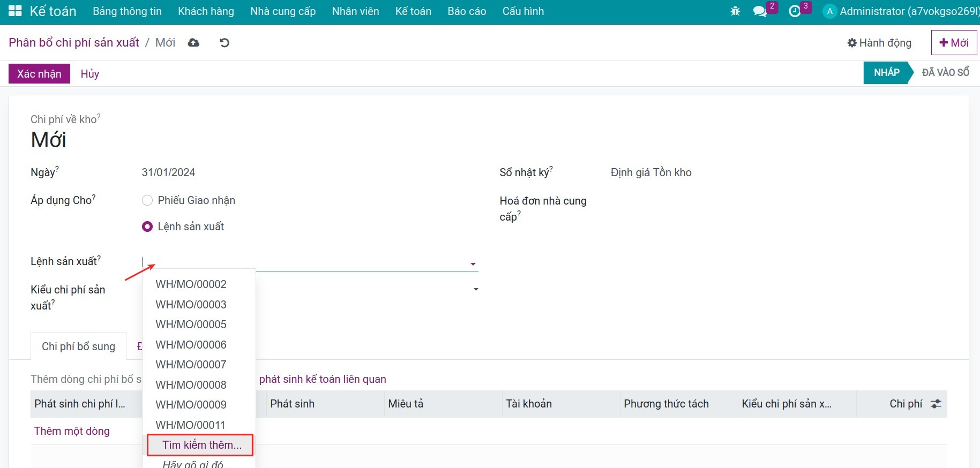Open the chat messages icon
Screen dimensions: 980x468
(759, 11)
